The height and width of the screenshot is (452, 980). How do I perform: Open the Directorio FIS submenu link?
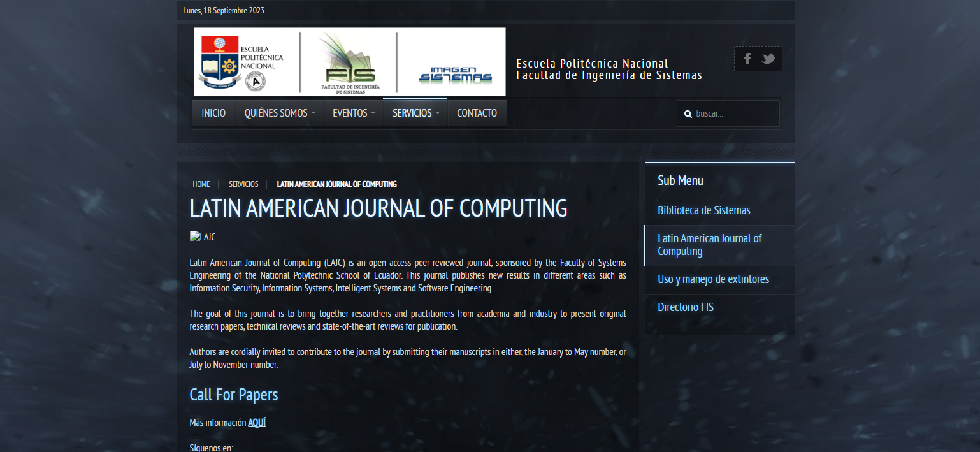click(x=685, y=307)
